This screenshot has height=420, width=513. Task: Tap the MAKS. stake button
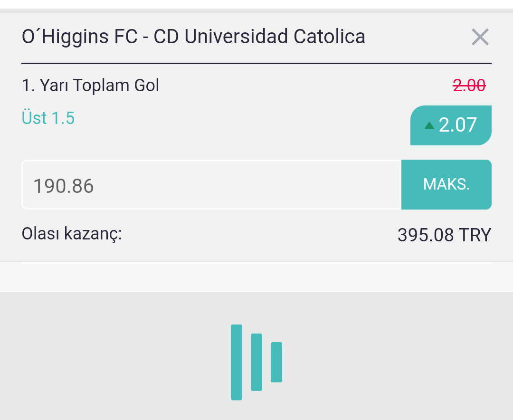click(446, 184)
